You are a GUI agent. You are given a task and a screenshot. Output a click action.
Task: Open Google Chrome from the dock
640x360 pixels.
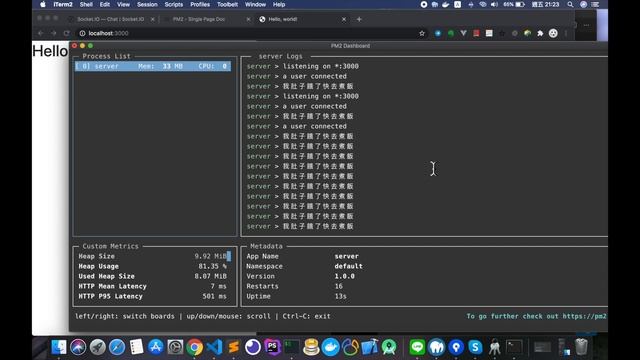pyautogui.click(x=195, y=347)
